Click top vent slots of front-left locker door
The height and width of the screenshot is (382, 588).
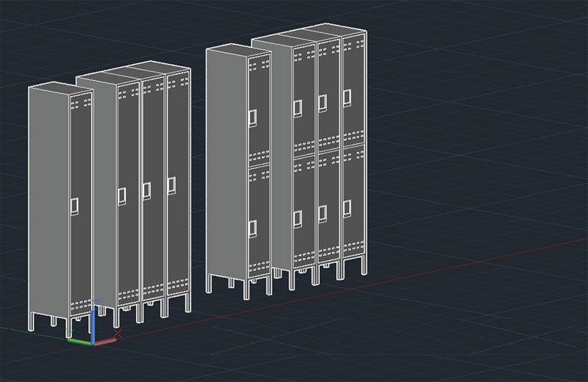[79, 104]
